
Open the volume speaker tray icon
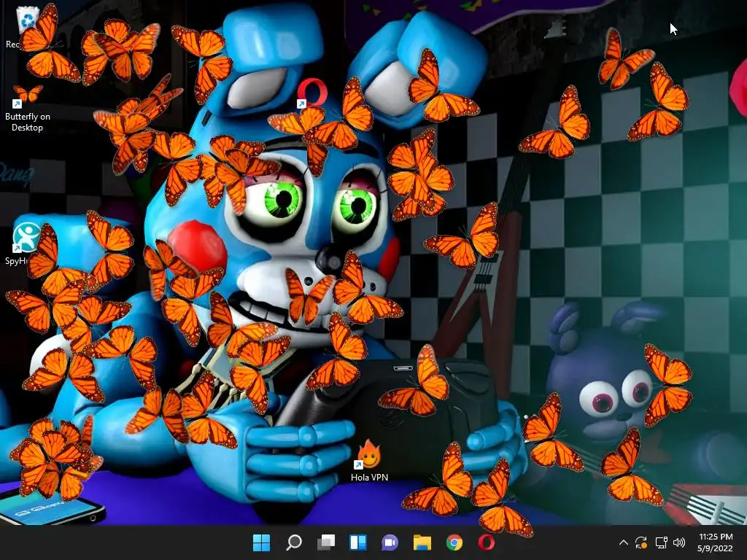[679, 542]
